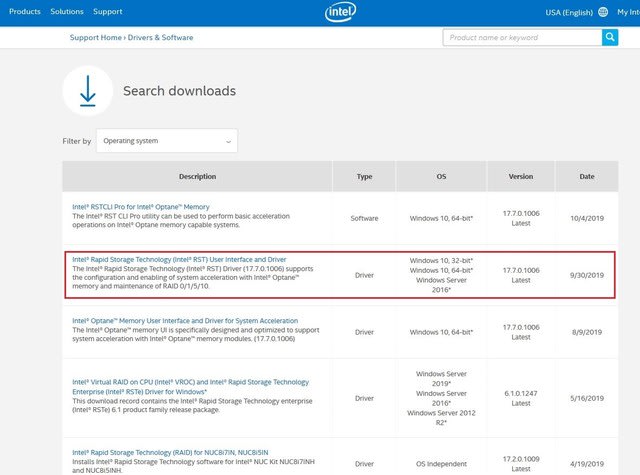This screenshot has height=475, width=640.
Task: Click the blue search magnifier button
Action: pyautogui.click(x=610, y=38)
